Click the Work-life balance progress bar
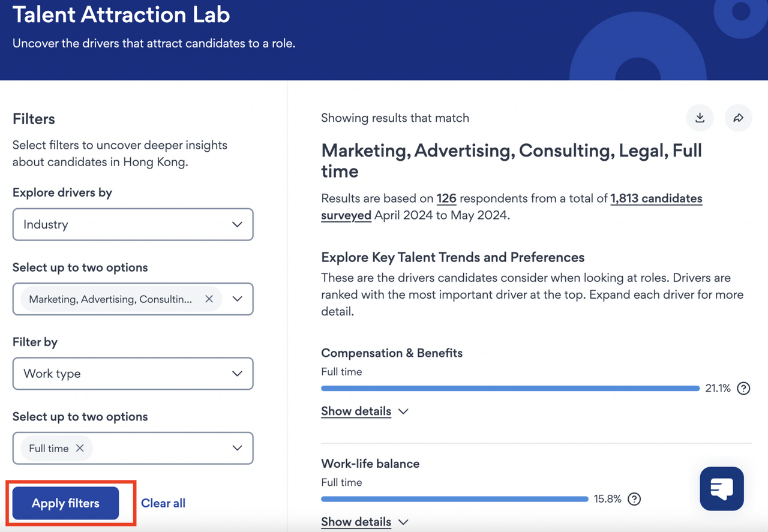Viewport: 768px width, 532px height. (454, 499)
